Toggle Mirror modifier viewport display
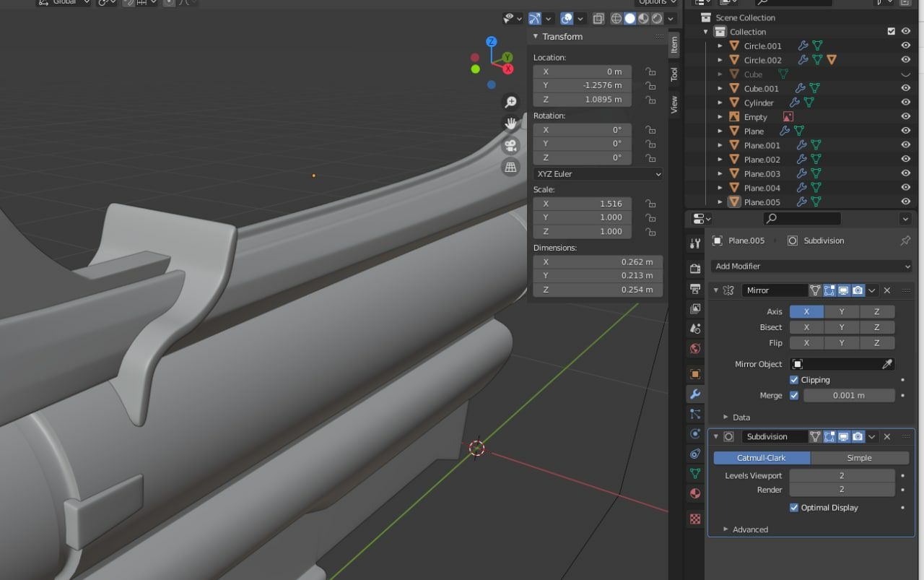The height and width of the screenshot is (580, 924). pos(843,290)
